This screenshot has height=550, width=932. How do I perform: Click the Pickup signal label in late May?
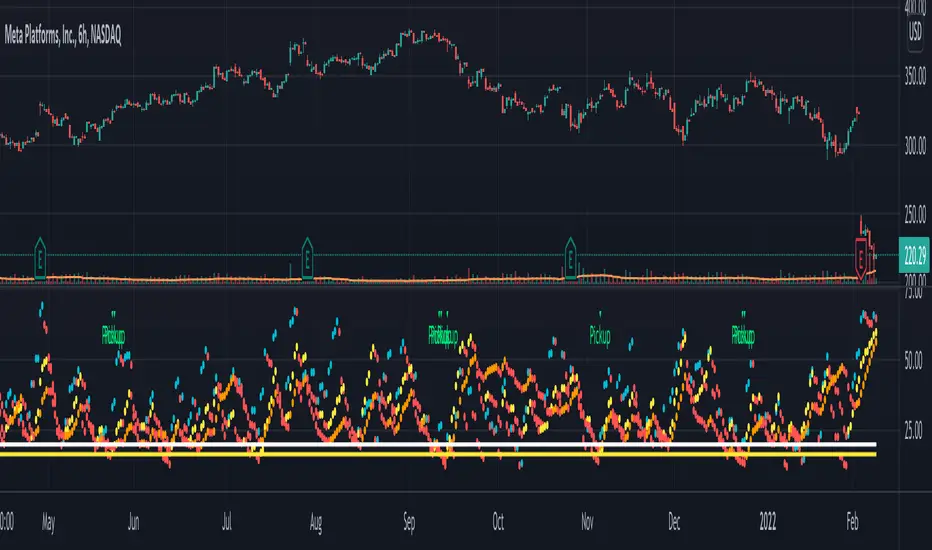(113, 336)
